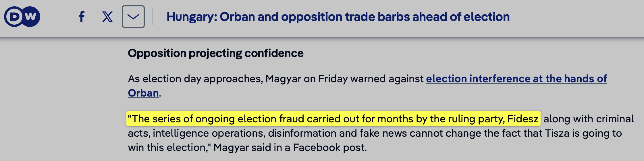The width and height of the screenshot is (644, 161).
Task: Open the "election interference at the hands of" link
Action: tap(516, 78)
